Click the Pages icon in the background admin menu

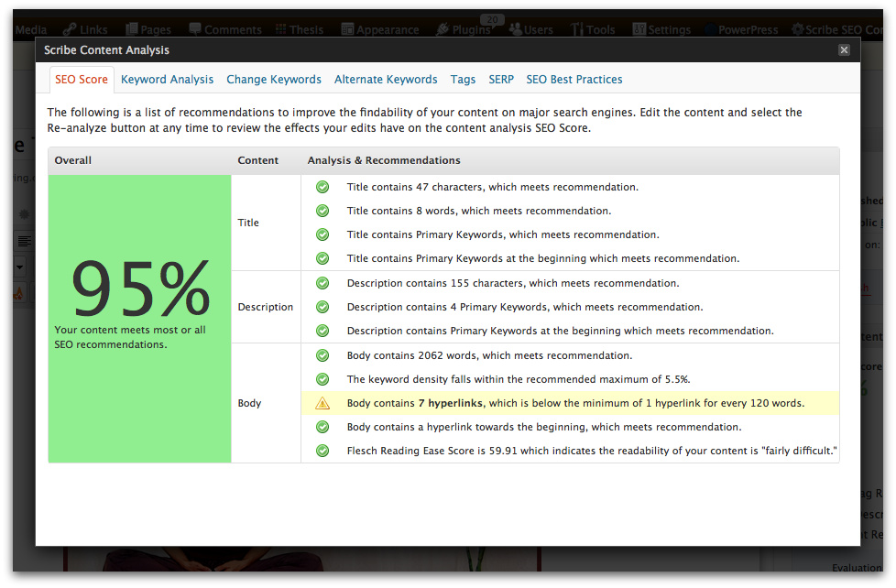click(x=131, y=29)
